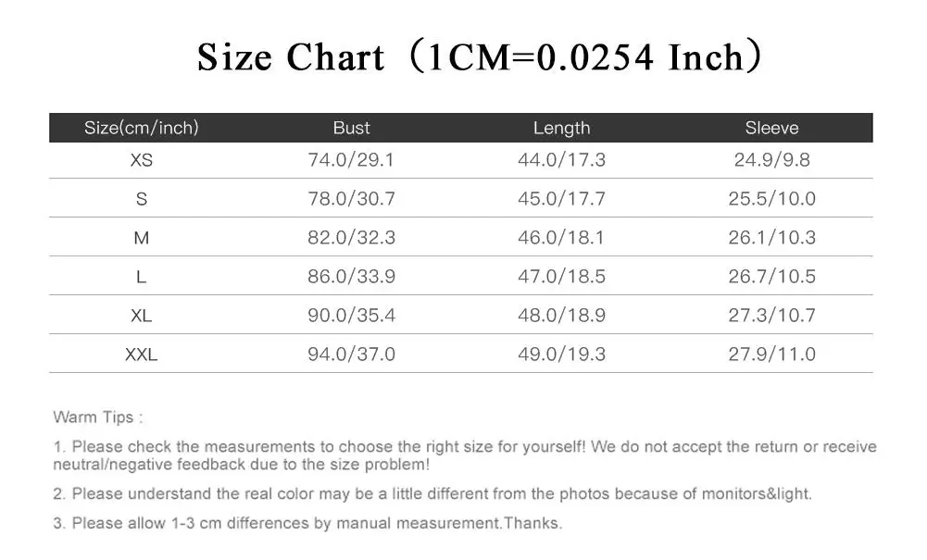Click the 45.0/17.7 length value

tap(561, 198)
